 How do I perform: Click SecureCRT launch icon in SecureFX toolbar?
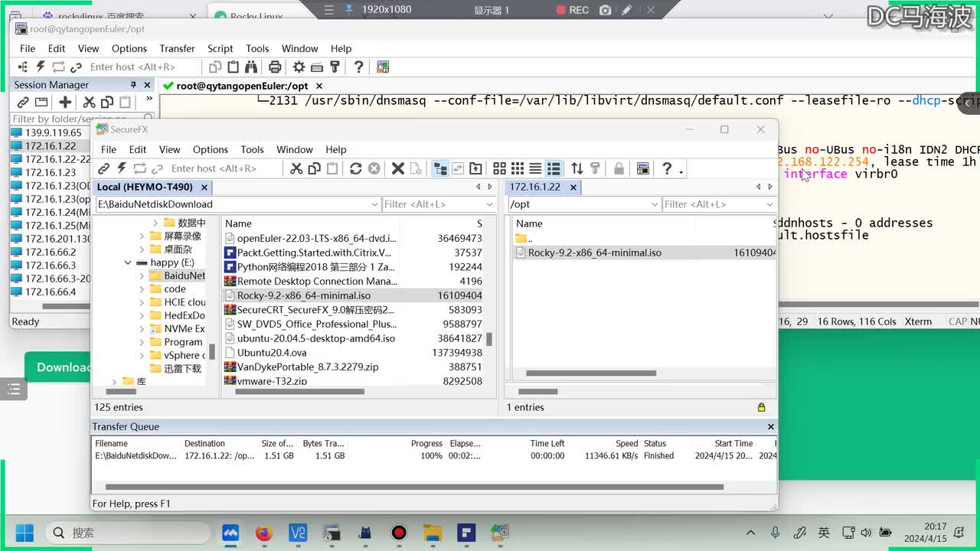[x=643, y=168]
